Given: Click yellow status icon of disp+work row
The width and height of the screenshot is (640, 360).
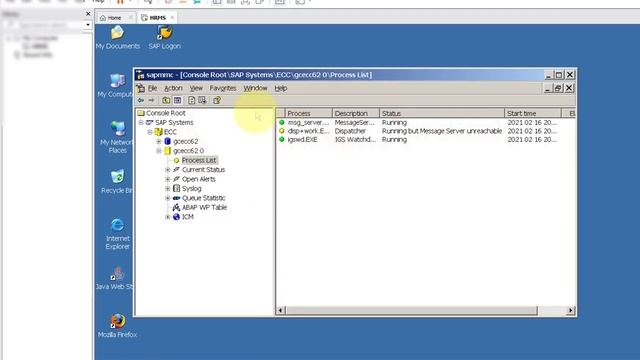Looking at the screenshot, I should (x=282, y=131).
